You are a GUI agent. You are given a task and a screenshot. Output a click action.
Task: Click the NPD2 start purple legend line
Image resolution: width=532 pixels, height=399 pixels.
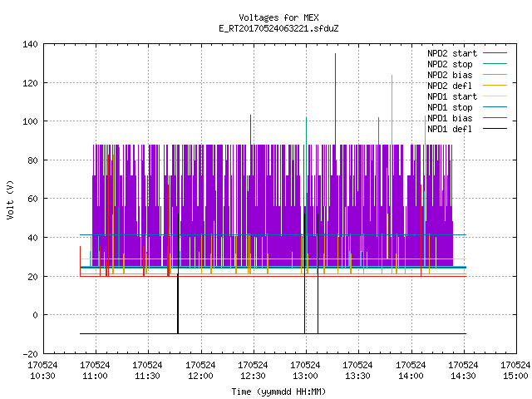(x=495, y=53)
